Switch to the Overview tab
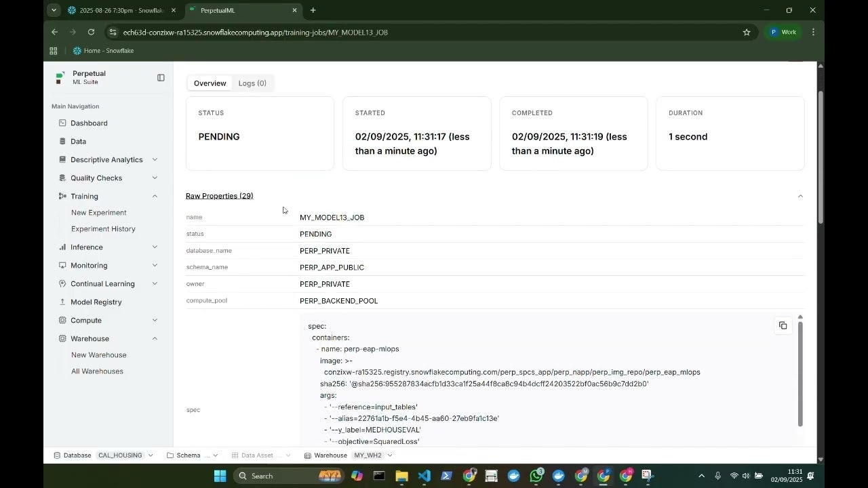 point(210,83)
